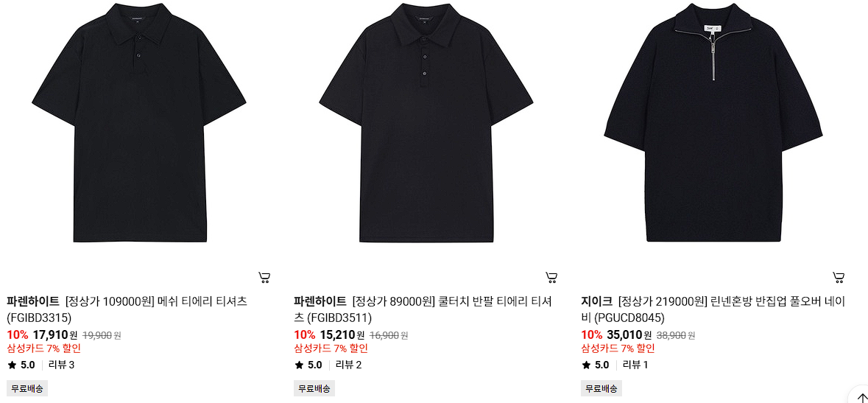The width and height of the screenshot is (868, 403).
Task: Open the mesh polo shirt product image
Action: (x=138, y=122)
